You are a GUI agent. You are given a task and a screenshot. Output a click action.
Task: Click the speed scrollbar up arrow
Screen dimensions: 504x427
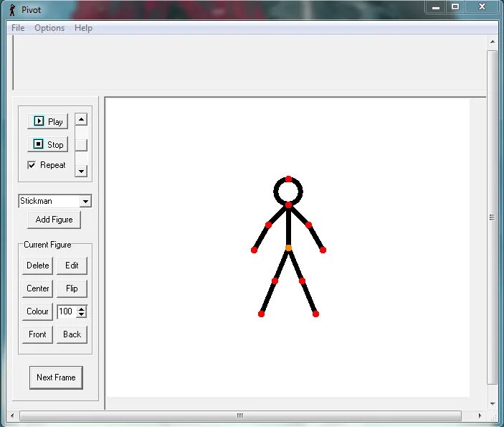click(x=81, y=119)
